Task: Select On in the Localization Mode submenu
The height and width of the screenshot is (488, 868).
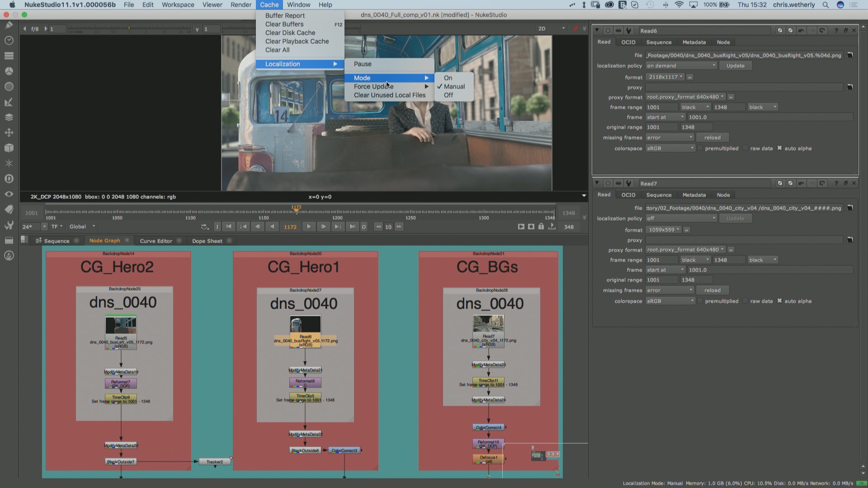Action: tap(448, 78)
